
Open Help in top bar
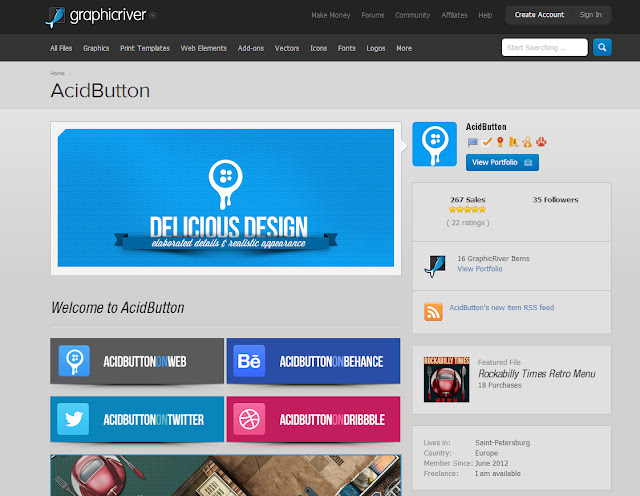pyautogui.click(x=485, y=15)
